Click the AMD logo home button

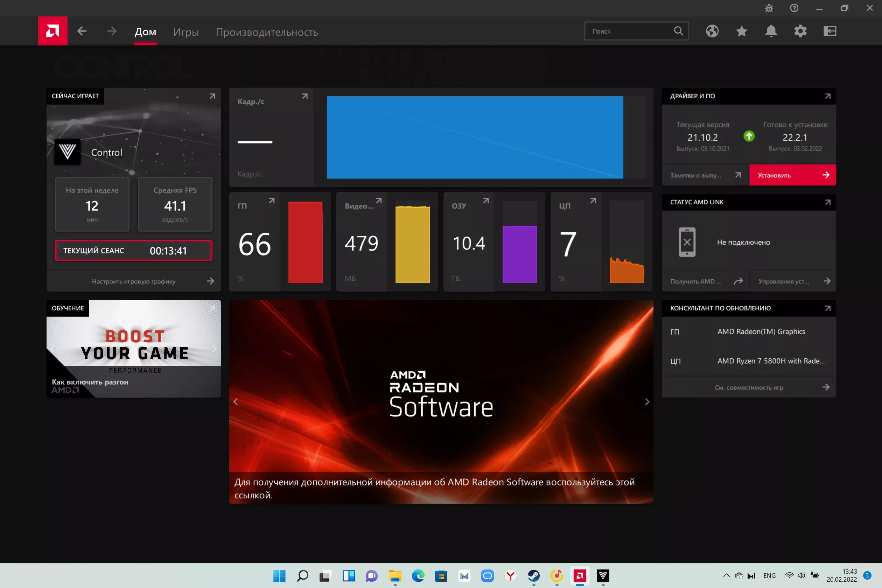pos(52,31)
